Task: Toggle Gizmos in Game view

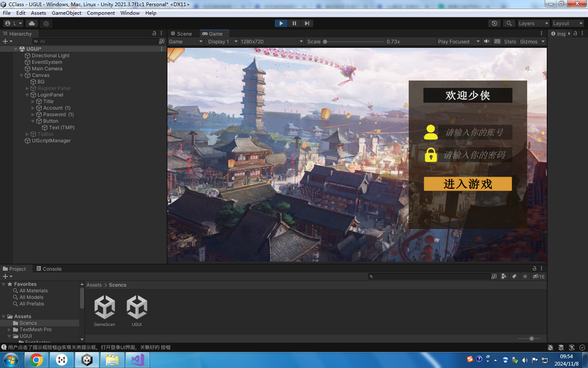Action: coord(529,41)
